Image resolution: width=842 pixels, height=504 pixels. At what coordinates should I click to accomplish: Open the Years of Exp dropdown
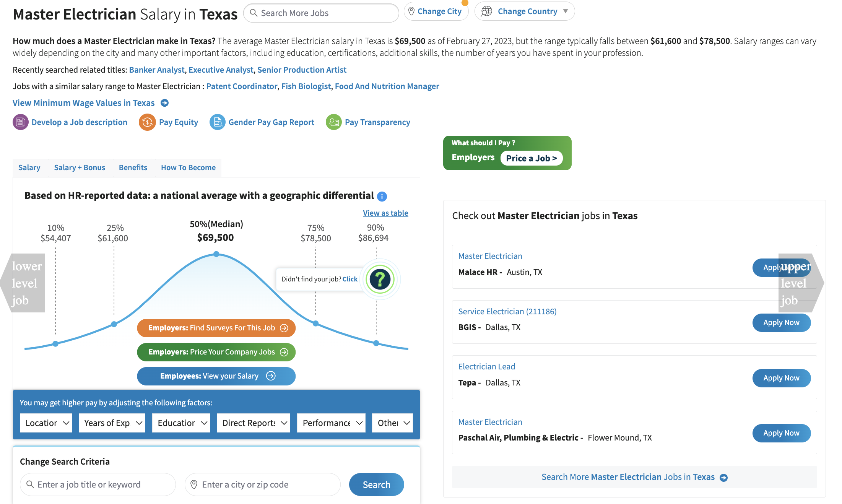point(112,423)
